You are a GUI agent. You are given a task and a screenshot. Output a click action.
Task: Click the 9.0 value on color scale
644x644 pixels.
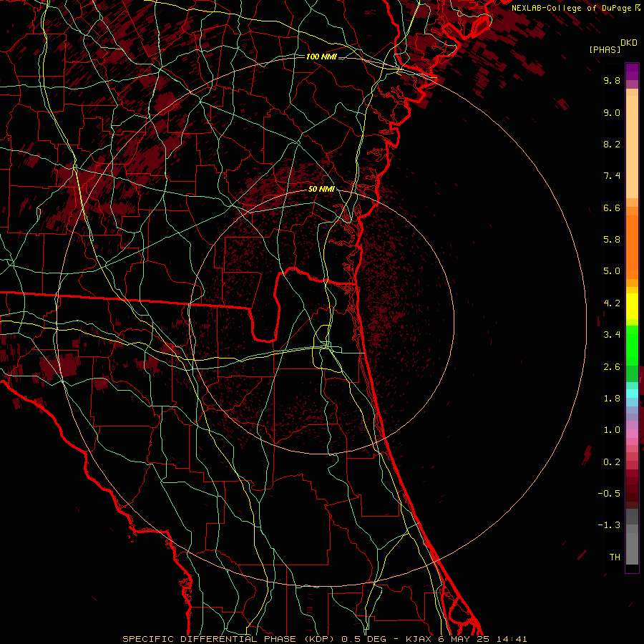[612, 112]
